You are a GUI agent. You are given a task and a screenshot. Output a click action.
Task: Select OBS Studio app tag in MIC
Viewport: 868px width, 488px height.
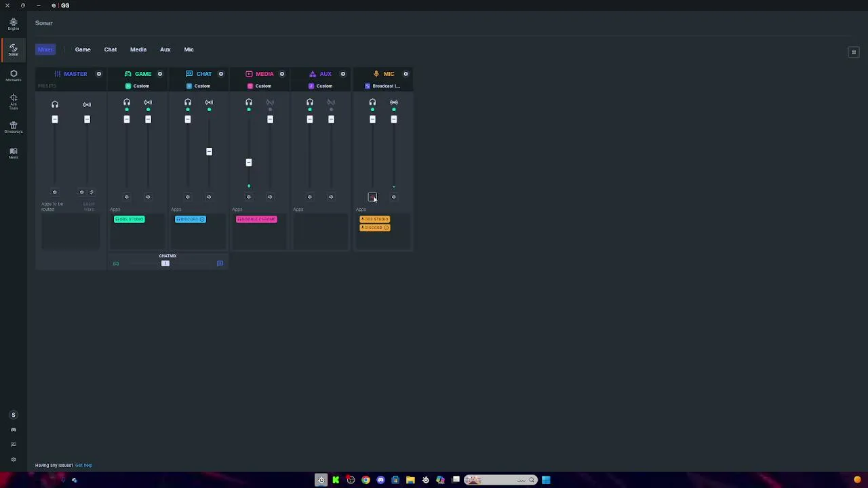click(374, 219)
